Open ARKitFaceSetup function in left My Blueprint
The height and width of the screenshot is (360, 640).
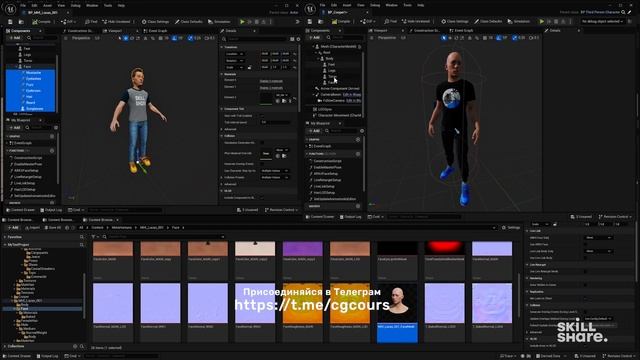tap(28, 171)
